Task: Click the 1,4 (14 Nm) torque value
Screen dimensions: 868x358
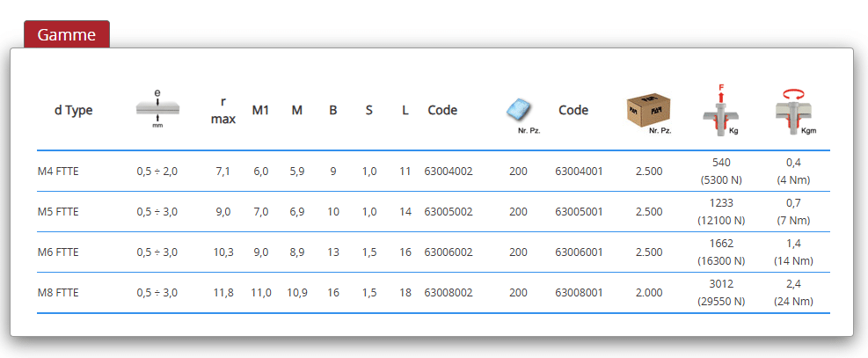Action: (792, 252)
